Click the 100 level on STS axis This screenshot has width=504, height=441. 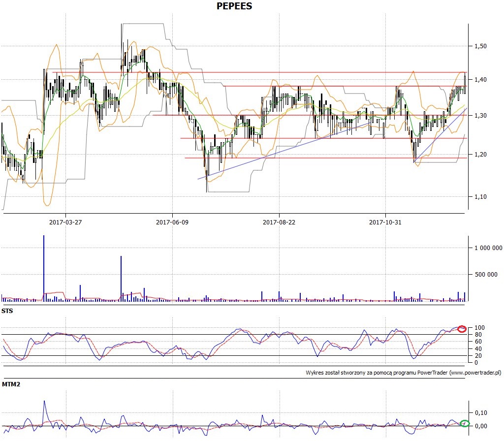[479, 327]
